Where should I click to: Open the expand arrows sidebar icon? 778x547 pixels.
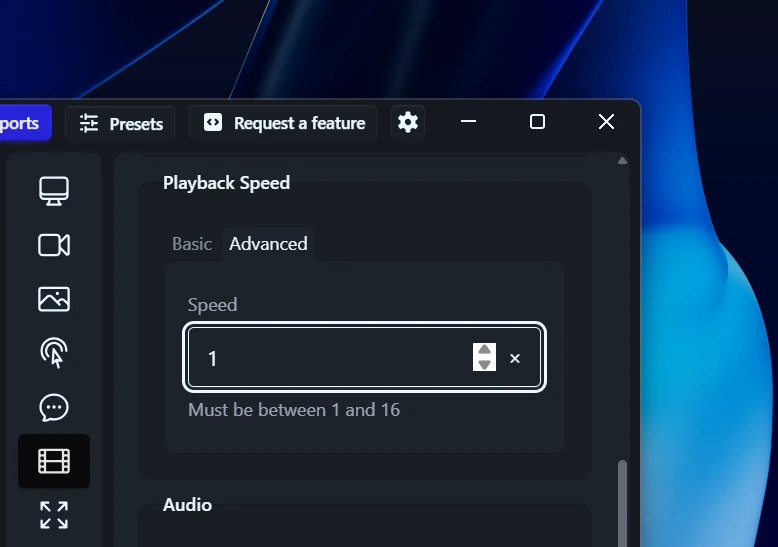coord(54,515)
